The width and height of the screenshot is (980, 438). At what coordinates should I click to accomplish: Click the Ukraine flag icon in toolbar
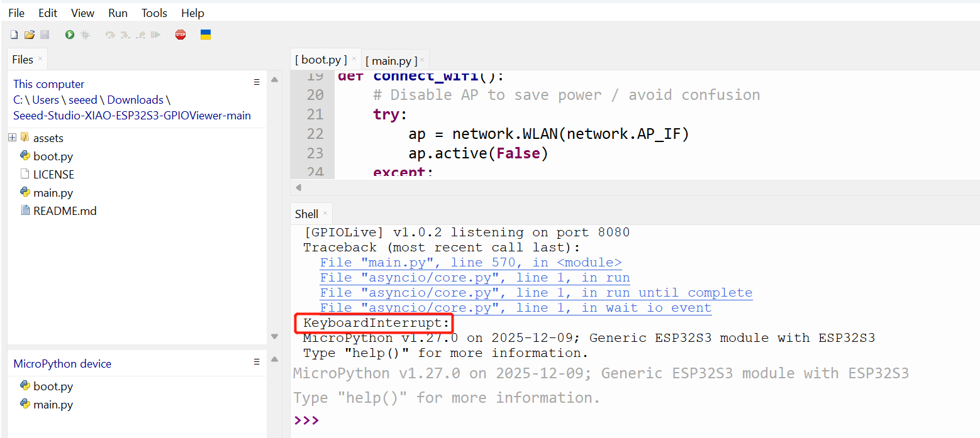[205, 35]
